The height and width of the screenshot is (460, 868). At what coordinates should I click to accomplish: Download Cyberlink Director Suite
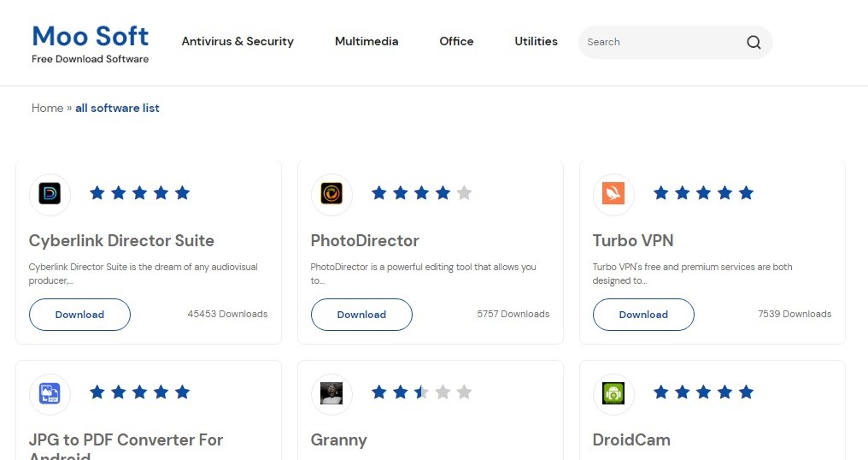(x=79, y=315)
